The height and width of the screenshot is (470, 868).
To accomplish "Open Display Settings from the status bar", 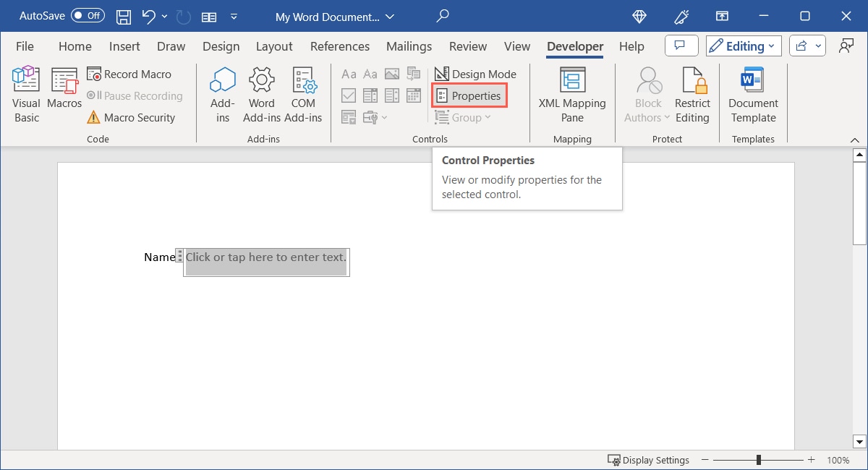I will 648,460.
